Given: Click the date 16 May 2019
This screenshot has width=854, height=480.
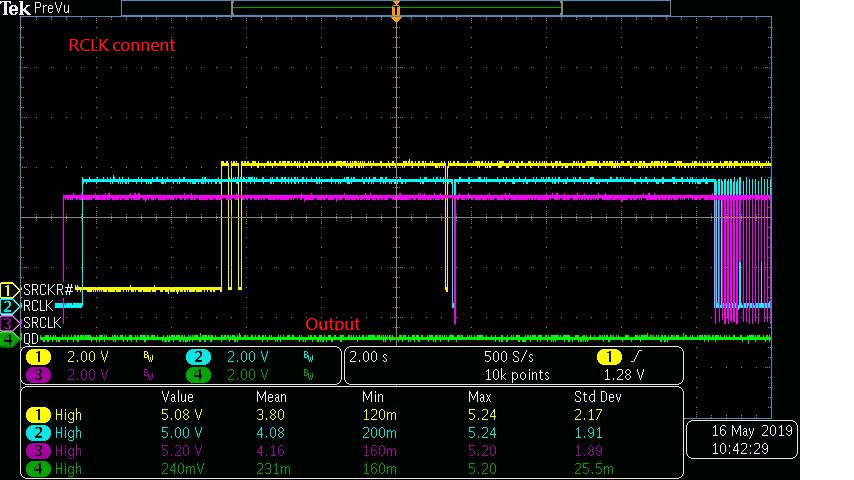Looking at the screenshot, I should click(x=752, y=431).
